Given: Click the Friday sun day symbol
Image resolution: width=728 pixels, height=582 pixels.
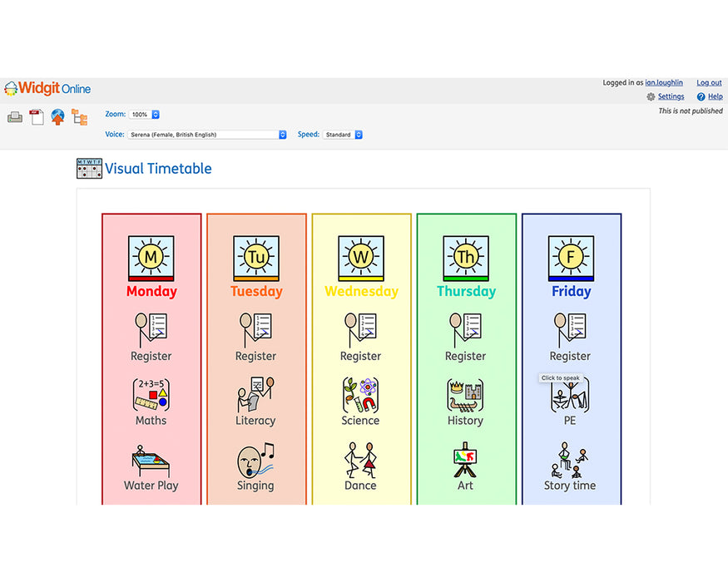Looking at the screenshot, I should coord(570,258).
